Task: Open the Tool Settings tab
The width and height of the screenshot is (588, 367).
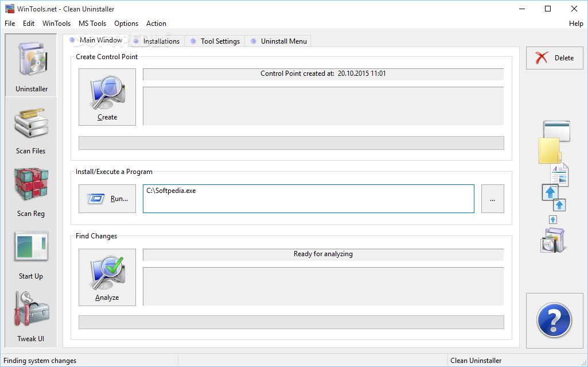Action: pyautogui.click(x=215, y=41)
